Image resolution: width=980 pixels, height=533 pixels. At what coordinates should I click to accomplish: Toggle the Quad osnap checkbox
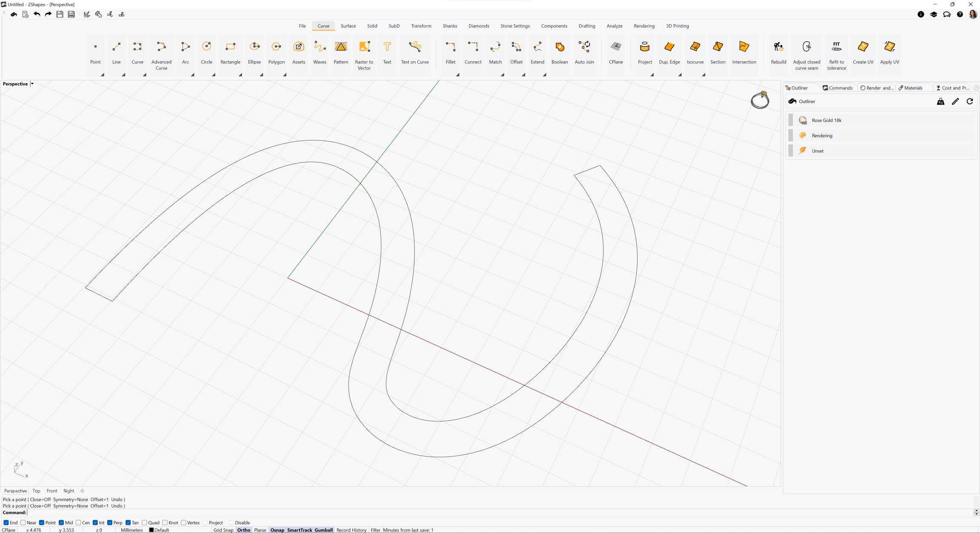click(145, 523)
